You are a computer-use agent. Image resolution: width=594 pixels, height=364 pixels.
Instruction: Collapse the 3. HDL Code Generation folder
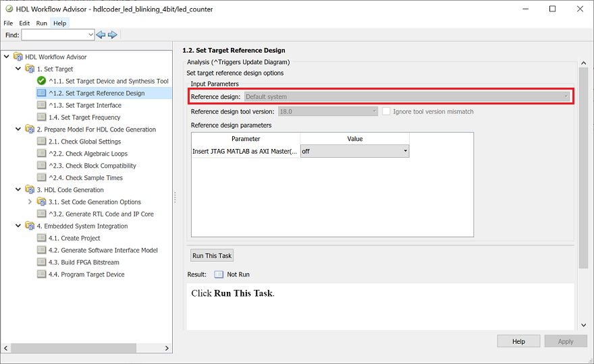18,189
